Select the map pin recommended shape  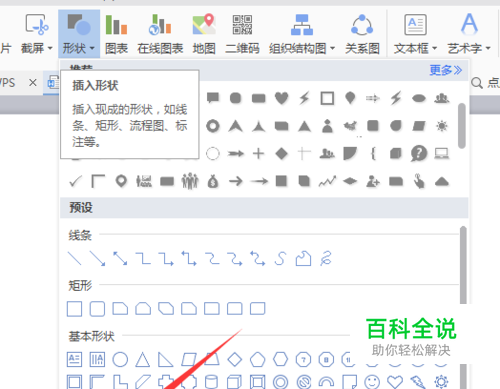(x=121, y=182)
